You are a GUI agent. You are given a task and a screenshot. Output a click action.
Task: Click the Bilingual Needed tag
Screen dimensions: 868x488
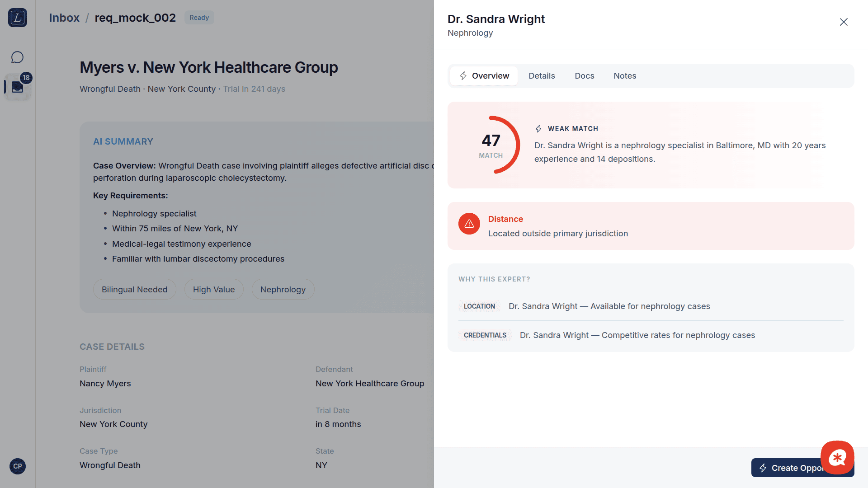point(134,289)
